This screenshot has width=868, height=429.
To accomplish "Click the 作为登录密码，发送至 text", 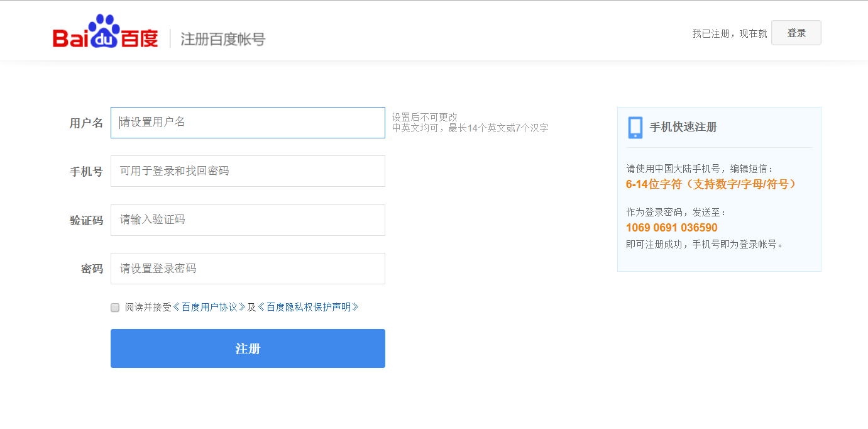I will [x=676, y=212].
